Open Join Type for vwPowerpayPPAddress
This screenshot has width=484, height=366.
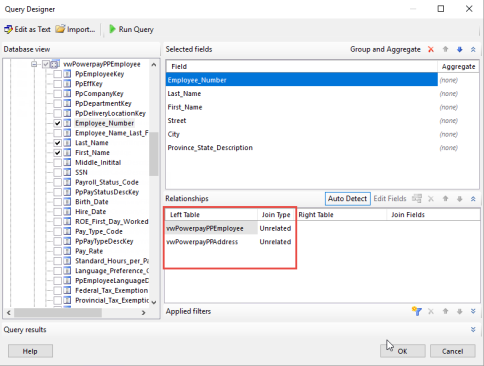coord(275,242)
